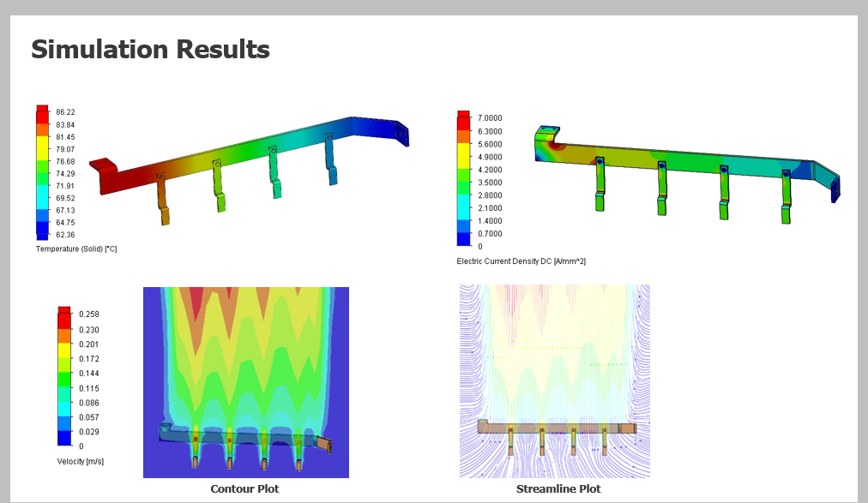Click the "Temperature (Solid) [°C]" legend title
Image resolution: width=868 pixels, height=503 pixels.
tap(76, 249)
